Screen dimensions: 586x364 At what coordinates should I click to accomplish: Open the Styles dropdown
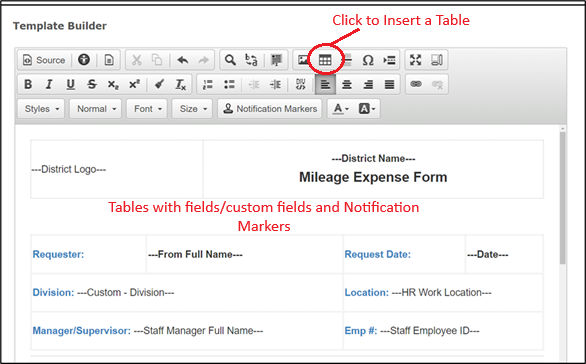41,109
